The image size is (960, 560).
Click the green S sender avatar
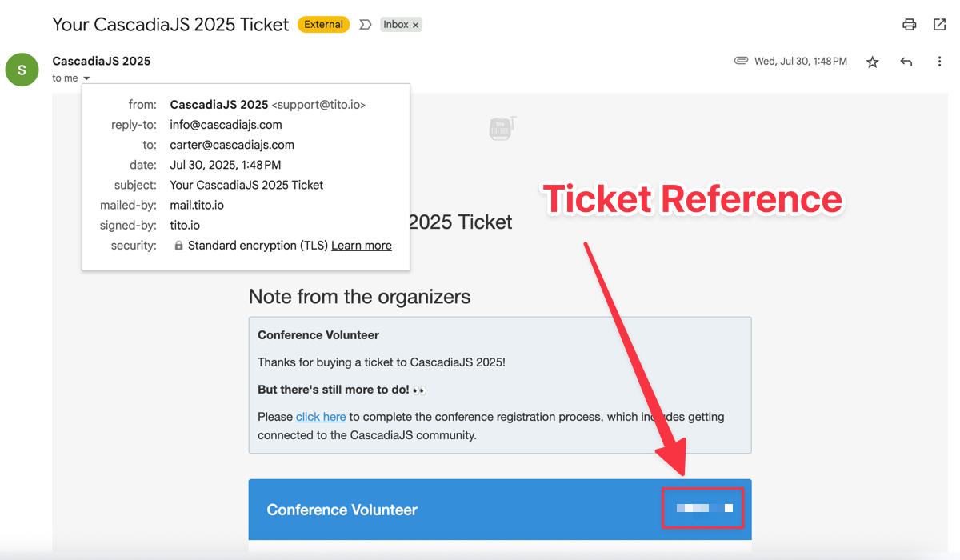coord(22,70)
